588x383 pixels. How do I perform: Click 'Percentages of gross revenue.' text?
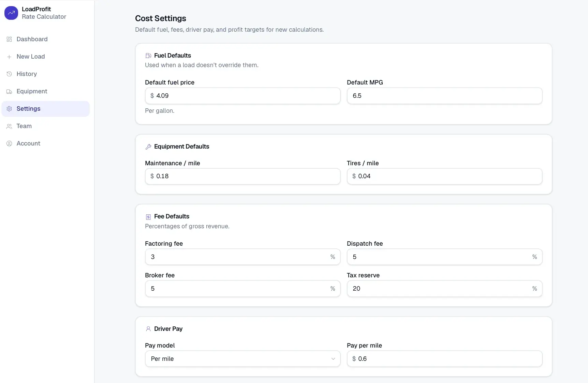pos(187,226)
